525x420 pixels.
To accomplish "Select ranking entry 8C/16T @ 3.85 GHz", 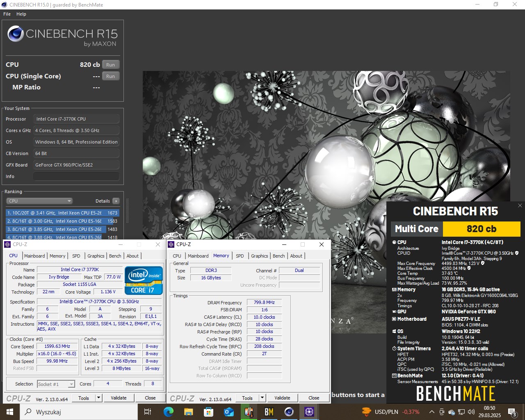I will (62, 229).
